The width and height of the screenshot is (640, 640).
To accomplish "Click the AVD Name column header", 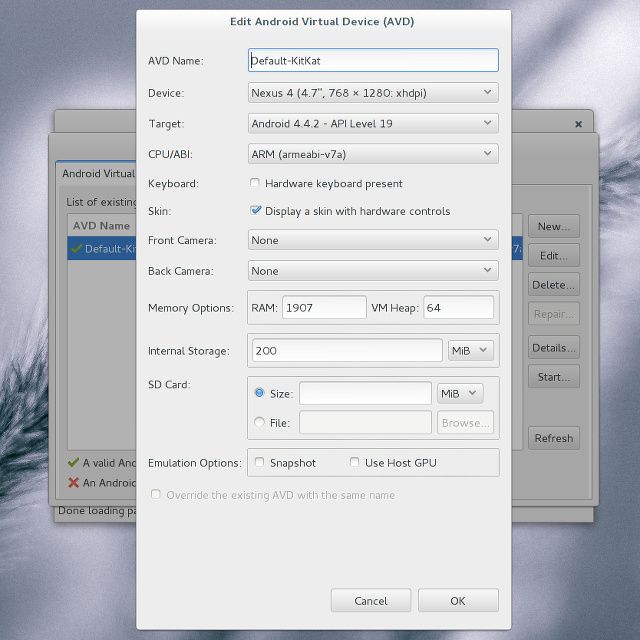I will [101, 225].
